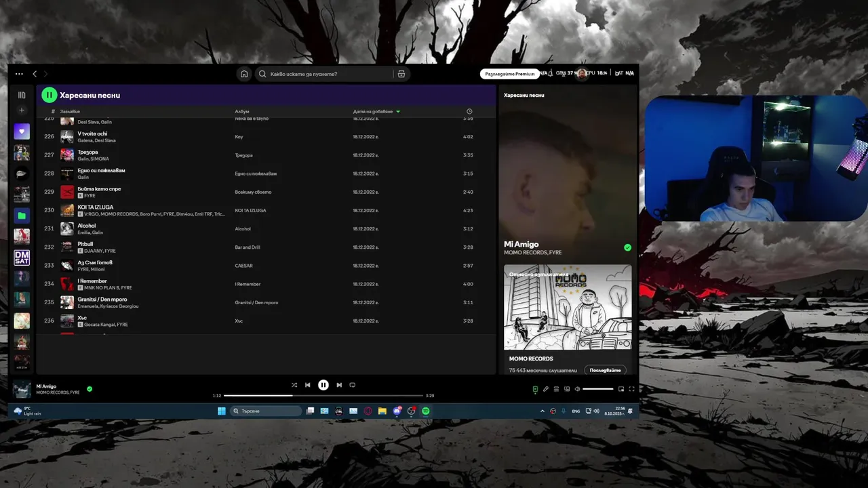868x488 pixels.
Task: Skip to the previous track
Action: coord(307,385)
